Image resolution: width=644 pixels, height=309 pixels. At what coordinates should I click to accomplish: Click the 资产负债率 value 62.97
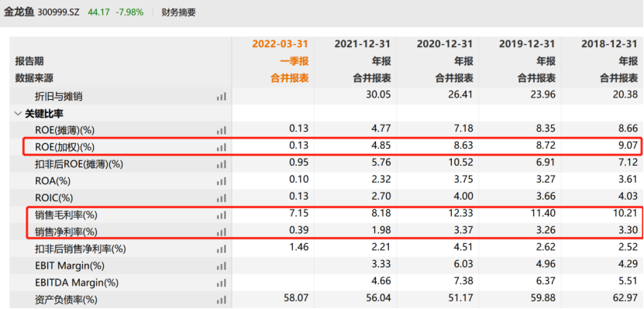pyautogui.click(x=625, y=298)
